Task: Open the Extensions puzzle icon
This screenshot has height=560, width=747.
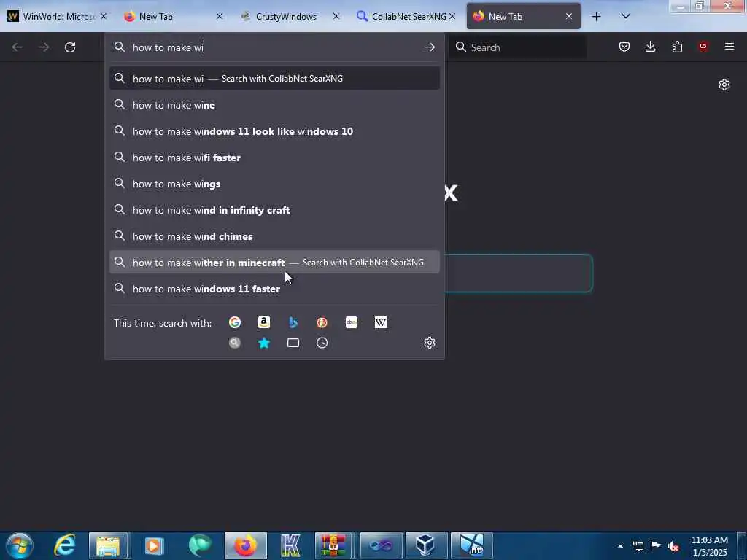Action: 677,47
